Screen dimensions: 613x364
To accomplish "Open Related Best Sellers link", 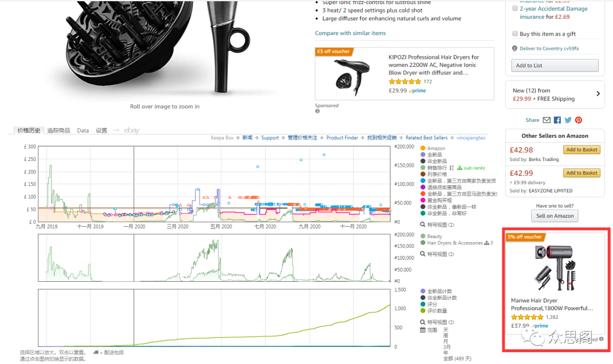I will click(x=426, y=138).
